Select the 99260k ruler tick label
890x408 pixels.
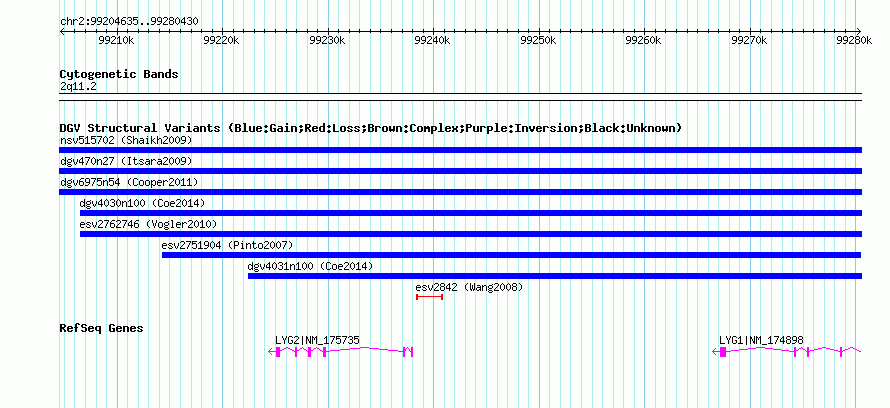coord(643,40)
